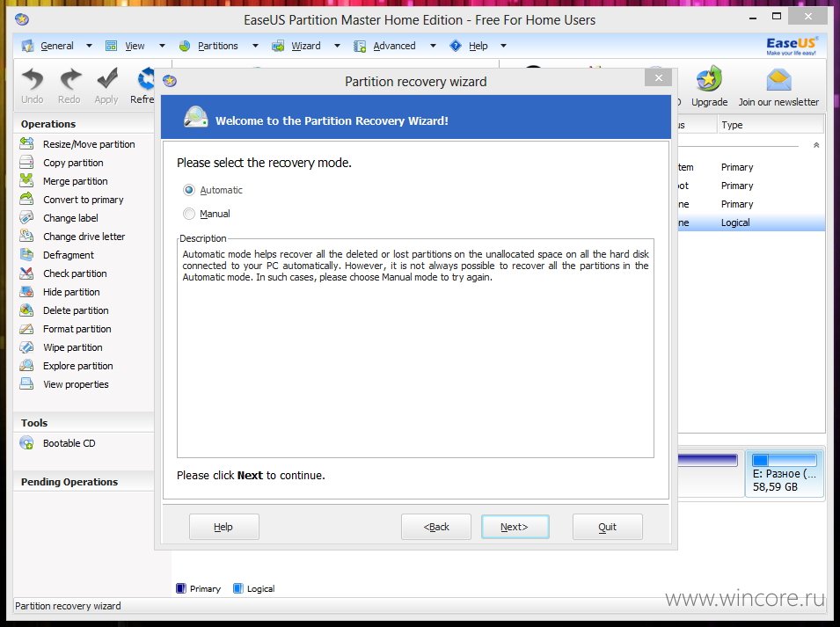Screen dimensions: 840x627
Task: Expand the Advanced menu dropdown arrow
Action: click(x=433, y=46)
